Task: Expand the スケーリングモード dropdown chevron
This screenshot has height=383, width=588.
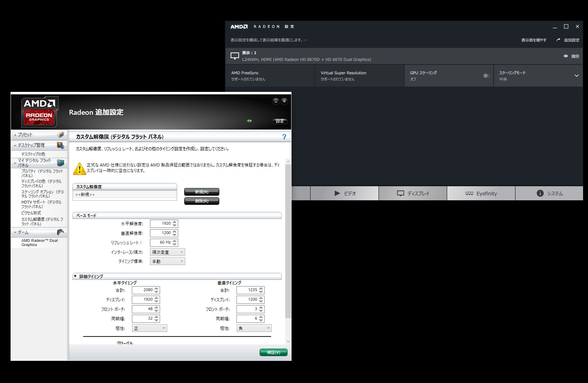Action: point(577,76)
